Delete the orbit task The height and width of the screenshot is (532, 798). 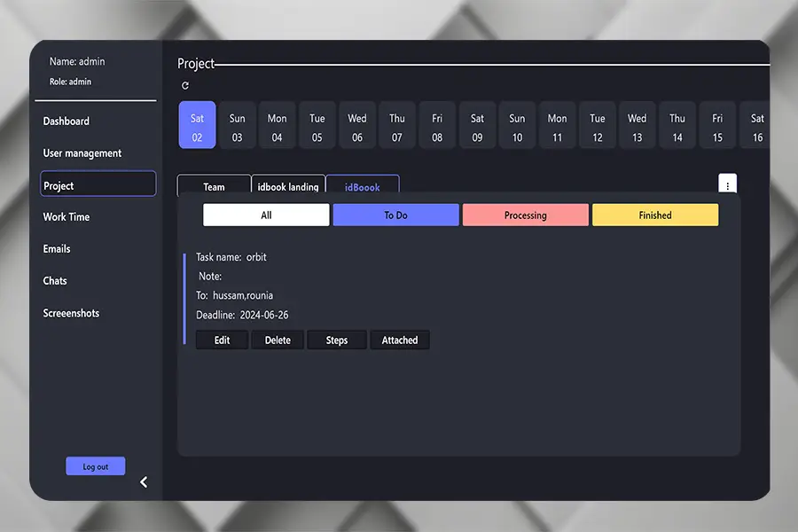277,340
